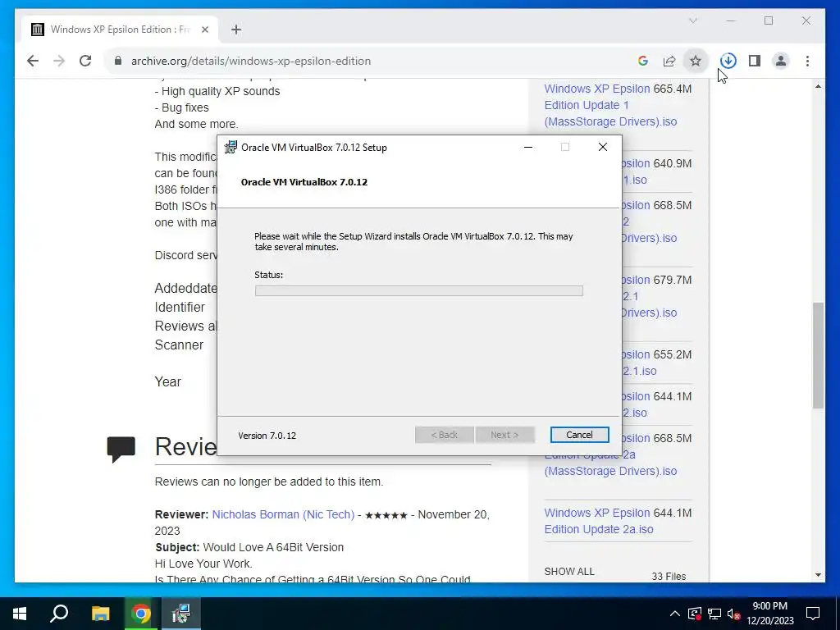Click the '- Bug fixes' line
Screen dimensions: 840x630
(x=181, y=107)
